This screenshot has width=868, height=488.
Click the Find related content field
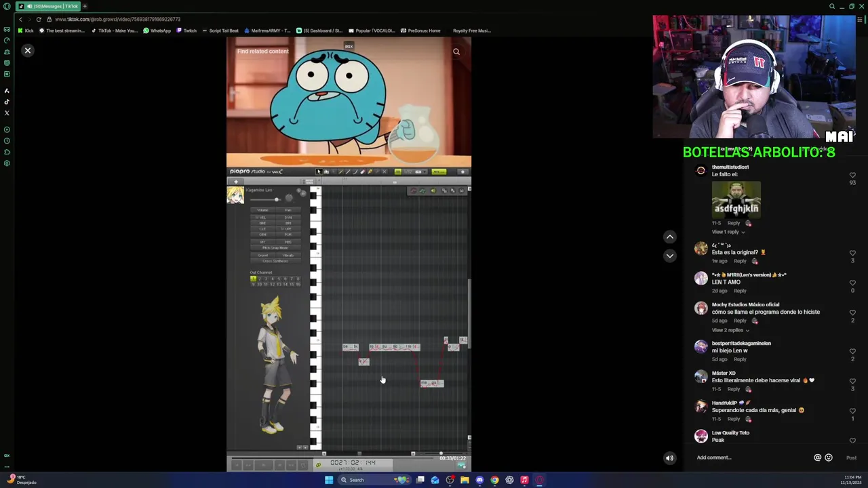pyautogui.click(x=262, y=52)
